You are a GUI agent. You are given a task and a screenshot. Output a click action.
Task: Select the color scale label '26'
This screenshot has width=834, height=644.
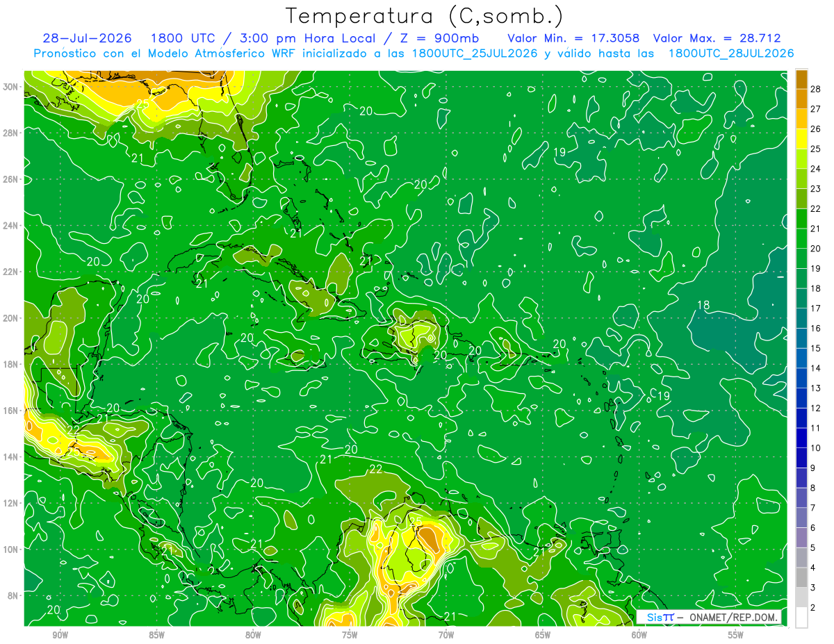click(816, 129)
